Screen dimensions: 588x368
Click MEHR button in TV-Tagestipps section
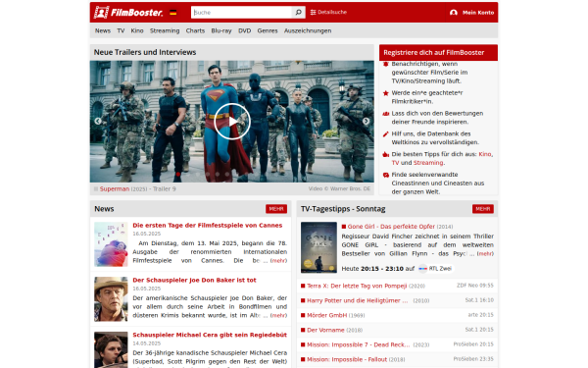(483, 209)
